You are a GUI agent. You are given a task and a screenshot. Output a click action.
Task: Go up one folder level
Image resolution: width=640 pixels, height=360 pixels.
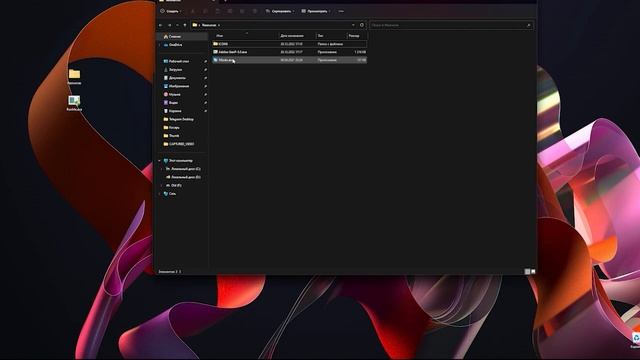(185, 25)
